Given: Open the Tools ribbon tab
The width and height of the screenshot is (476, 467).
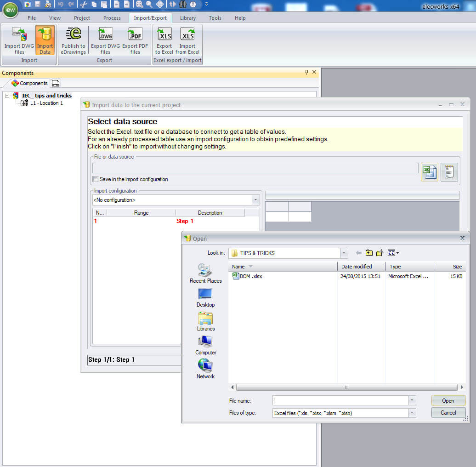Looking at the screenshot, I should [x=215, y=18].
